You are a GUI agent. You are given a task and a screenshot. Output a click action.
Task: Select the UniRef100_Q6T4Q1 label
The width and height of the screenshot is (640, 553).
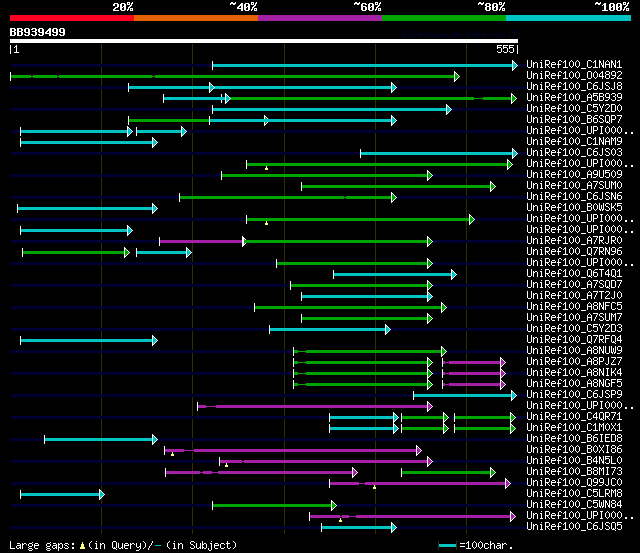click(x=574, y=274)
